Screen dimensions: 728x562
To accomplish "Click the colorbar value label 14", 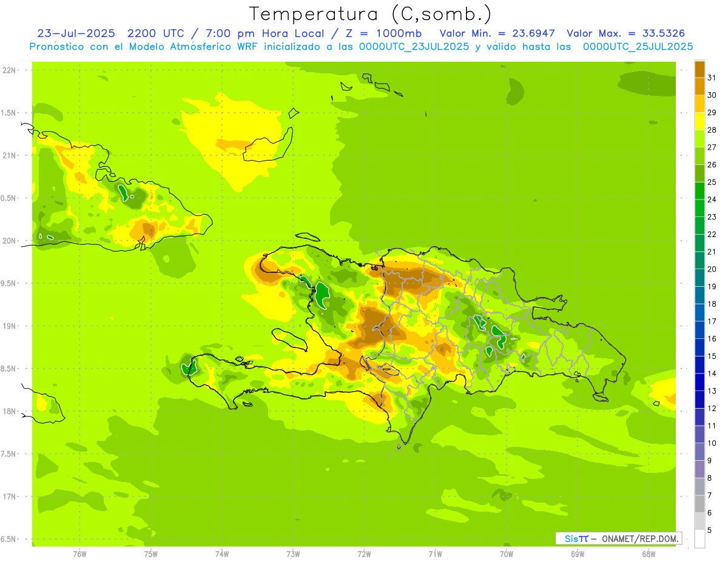I will click(x=712, y=373).
